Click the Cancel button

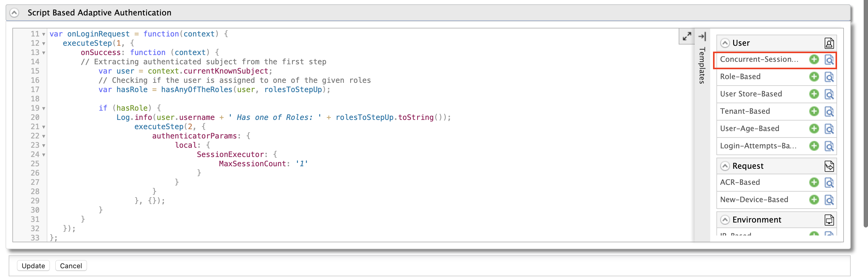coord(71,265)
